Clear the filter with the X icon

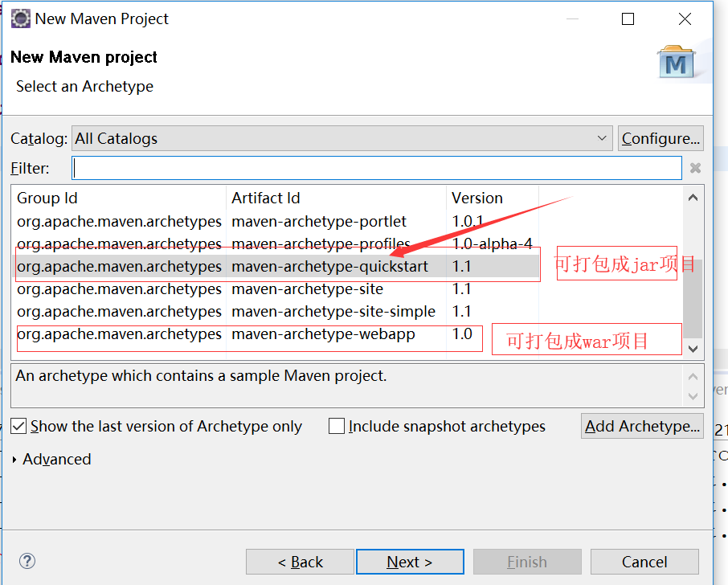(695, 168)
